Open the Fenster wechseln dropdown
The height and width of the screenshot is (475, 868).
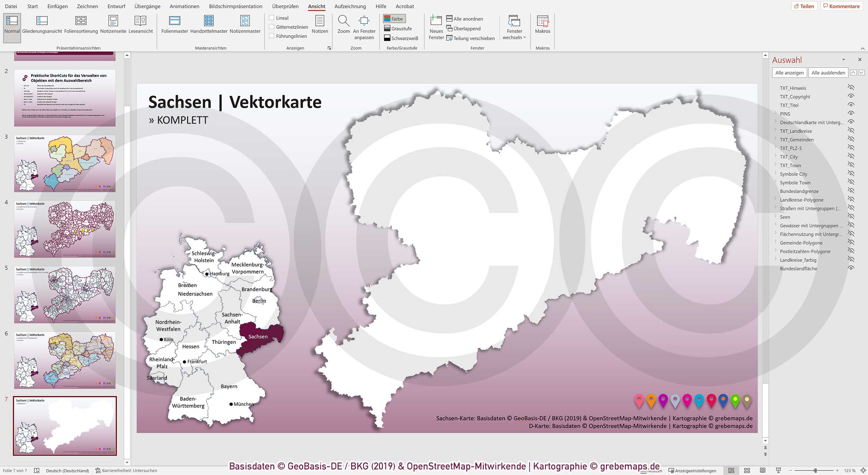(x=514, y=28)
